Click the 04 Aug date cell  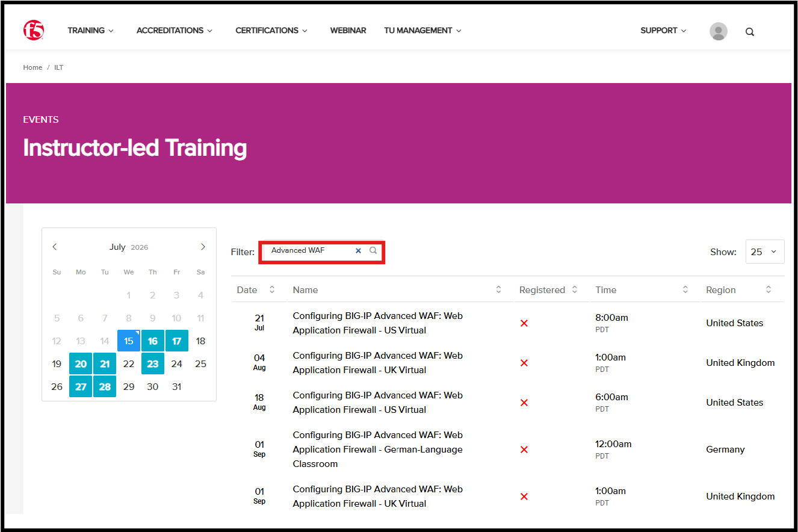point(259,362)
